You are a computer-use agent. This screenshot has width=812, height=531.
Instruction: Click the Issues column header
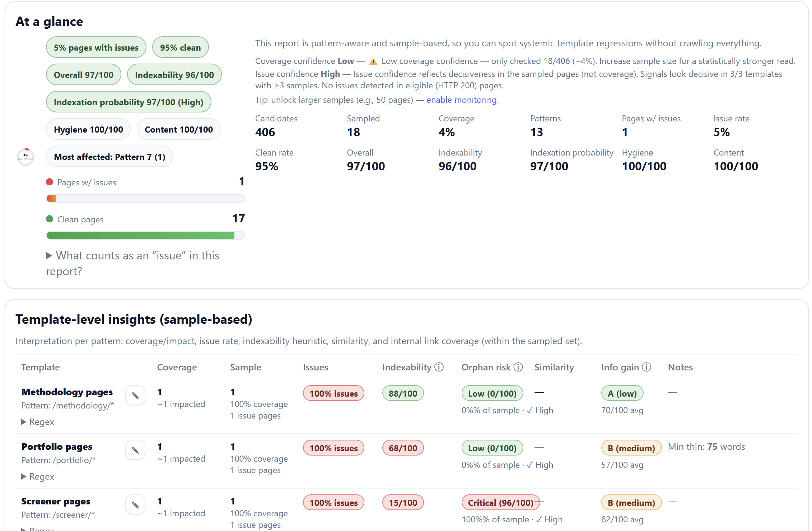tap(315, 367)
